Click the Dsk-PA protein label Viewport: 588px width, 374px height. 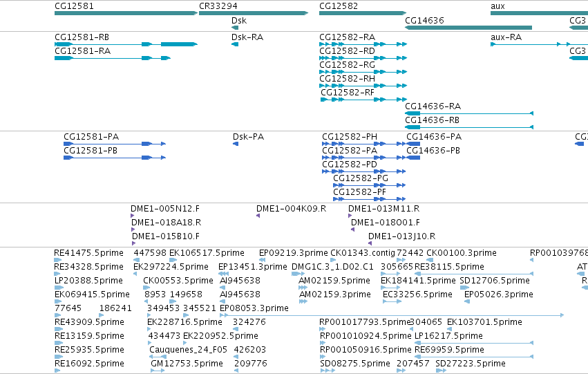click(248, 137)
